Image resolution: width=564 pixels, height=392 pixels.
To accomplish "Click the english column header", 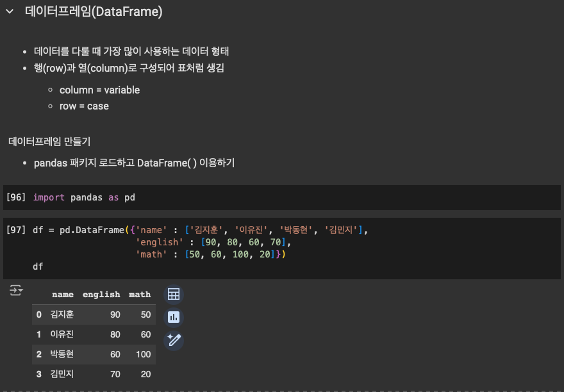I will tap(101, 295).
